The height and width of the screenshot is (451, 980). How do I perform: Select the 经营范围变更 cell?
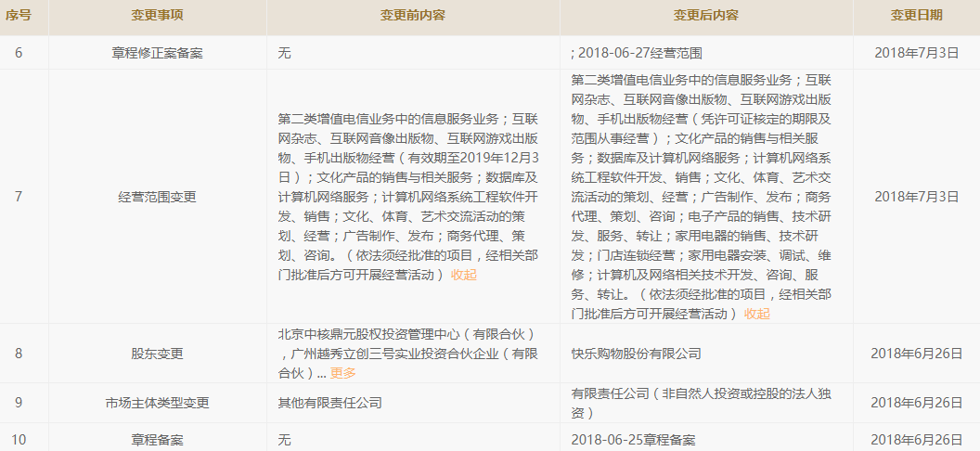tap(158, 197)
